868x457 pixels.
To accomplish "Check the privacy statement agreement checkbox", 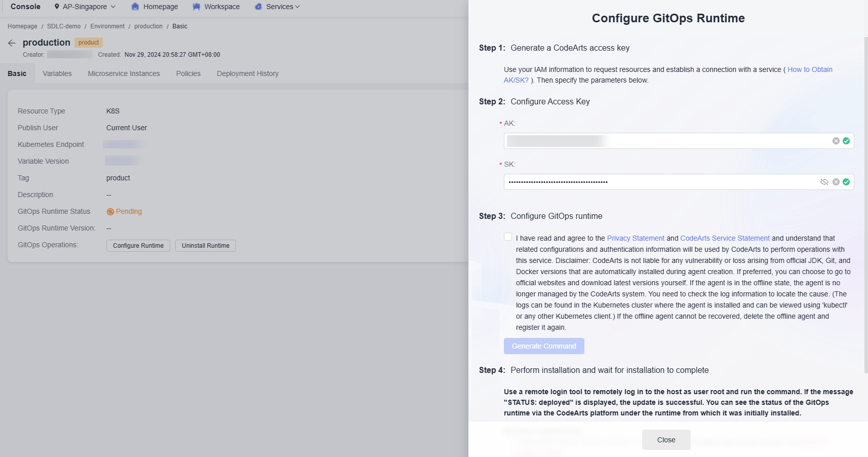I will pos(508,237).
